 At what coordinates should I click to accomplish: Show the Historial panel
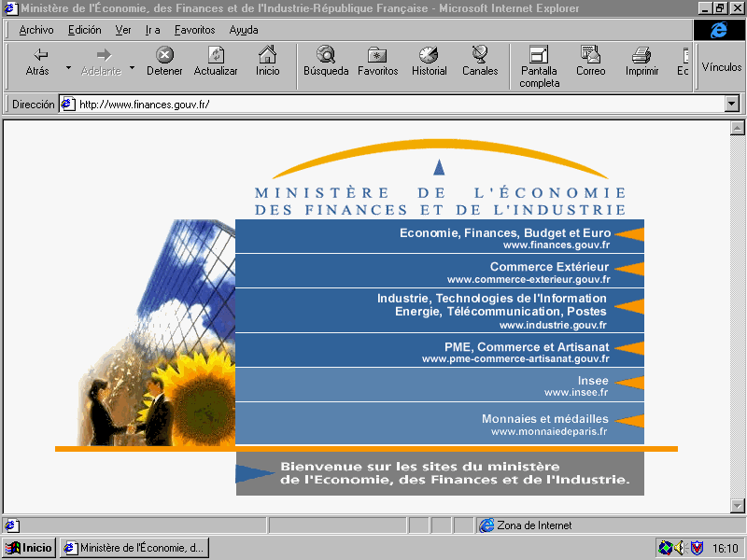pyautogui.click(x=430, y=62)
